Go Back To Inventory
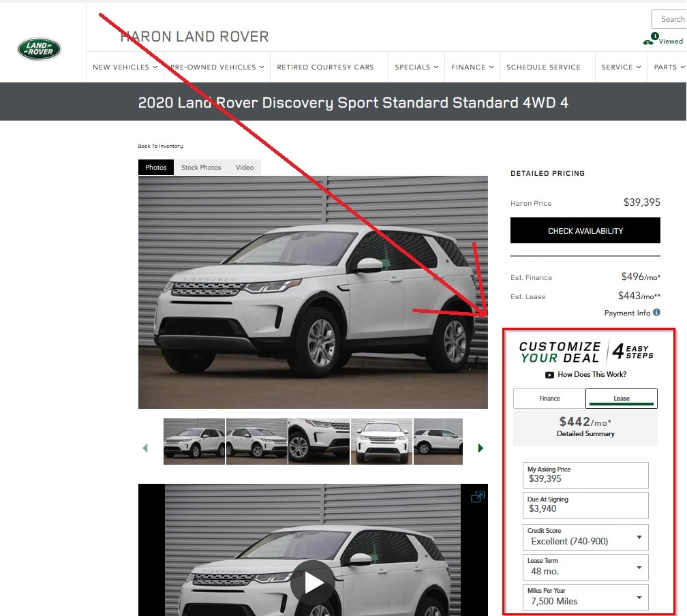 pos(160,146)
